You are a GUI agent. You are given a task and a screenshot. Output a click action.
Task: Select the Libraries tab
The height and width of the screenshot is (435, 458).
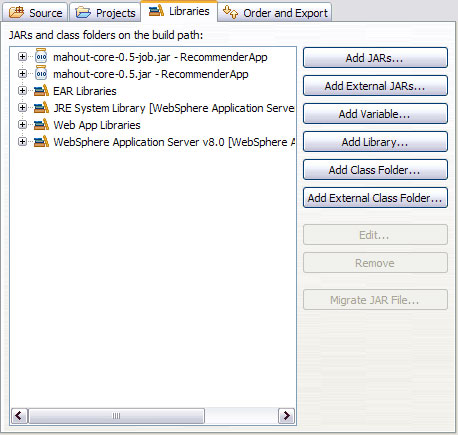(x=179, y=11)
